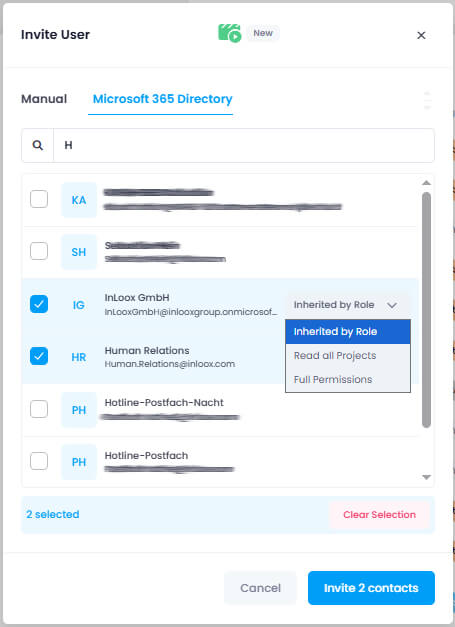Screen dimensions: 455x627
Task: Click the Hotline-Postfach-Nacht name
Action: 164,402
